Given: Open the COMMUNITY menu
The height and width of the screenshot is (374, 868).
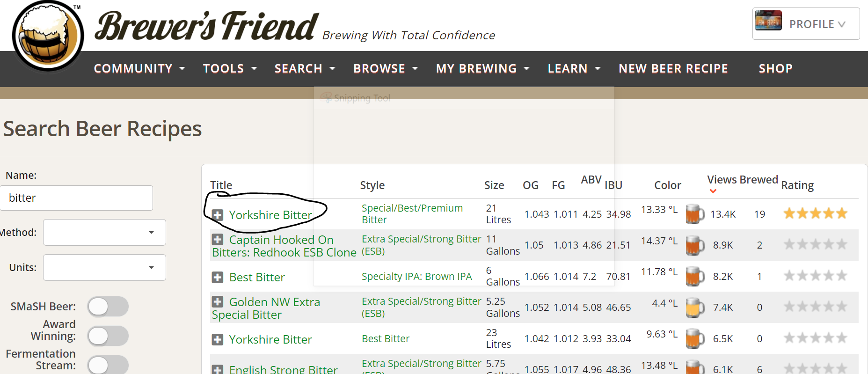Looking at the screenshot, I should coord(139,69).
